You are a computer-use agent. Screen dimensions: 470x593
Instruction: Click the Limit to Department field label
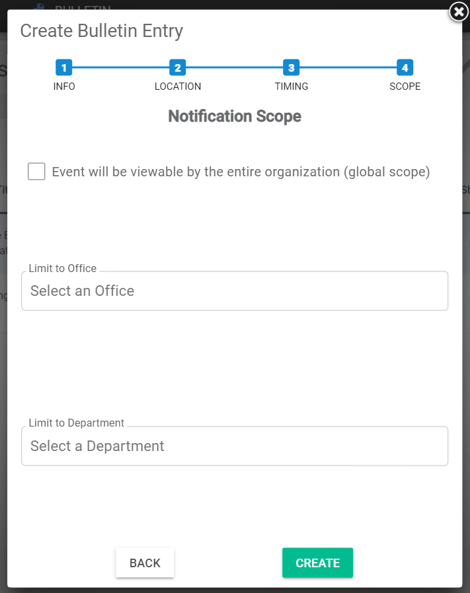(x=76, y=423)
